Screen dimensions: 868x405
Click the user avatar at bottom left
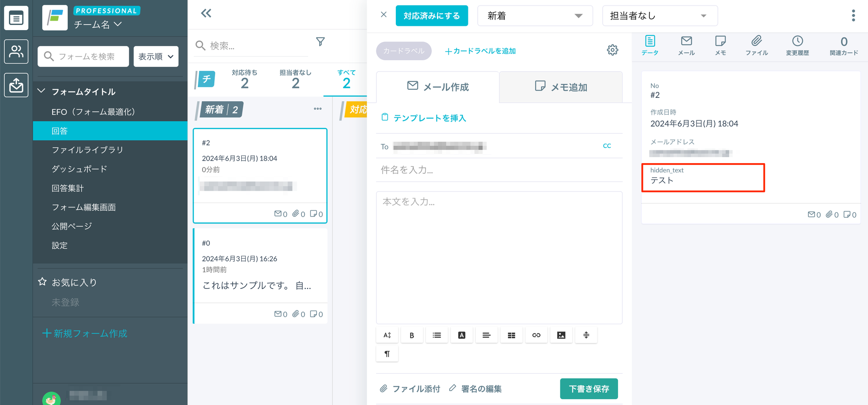[51, 398]
